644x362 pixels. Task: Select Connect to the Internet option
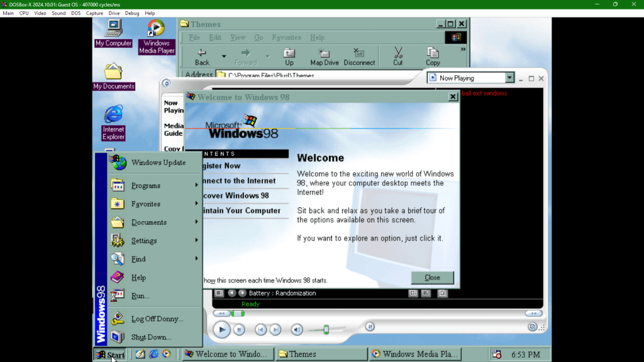(x=239, y=180)
